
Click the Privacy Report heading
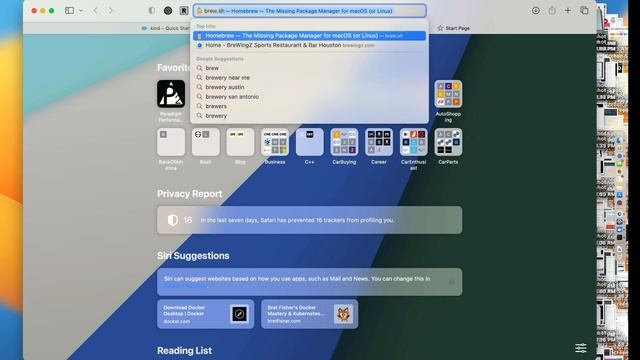click(x=190, y=194)
